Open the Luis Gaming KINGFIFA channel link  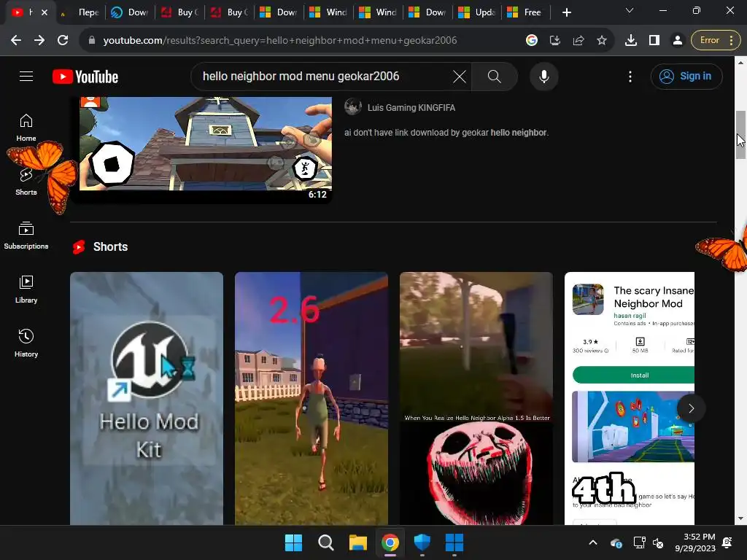pos(411,108)
